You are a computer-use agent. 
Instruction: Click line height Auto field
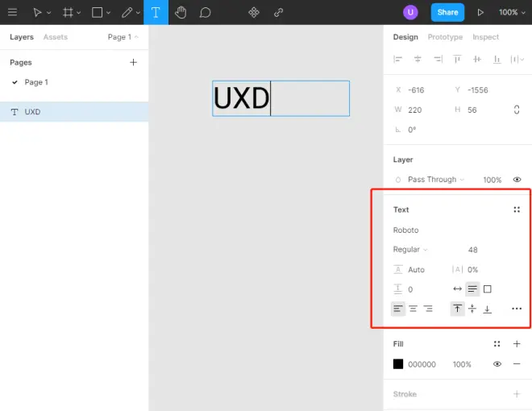416,270
